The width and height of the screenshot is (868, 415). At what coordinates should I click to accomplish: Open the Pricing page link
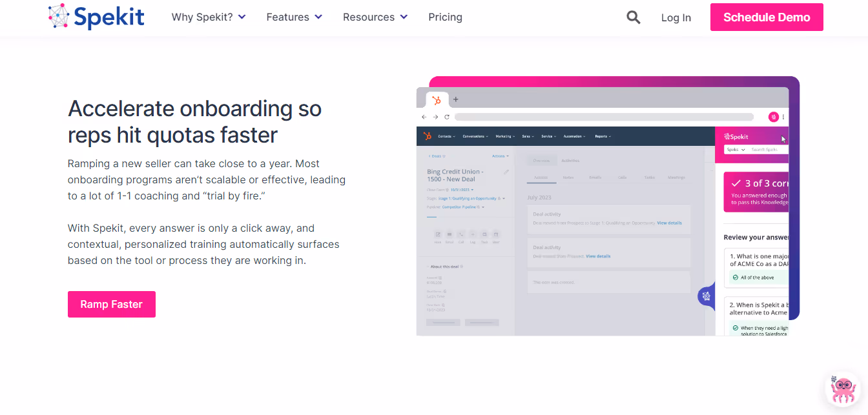pos(445,17)
